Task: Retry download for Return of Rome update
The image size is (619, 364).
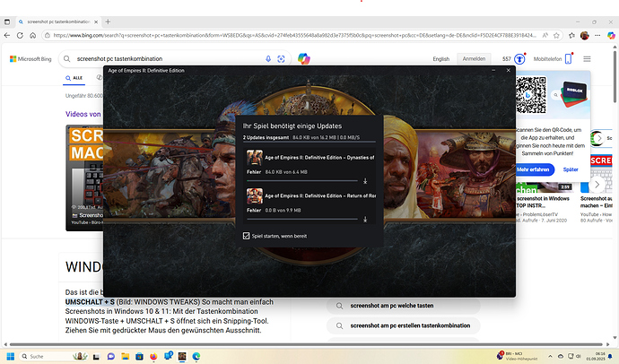Action: coord(365,219)
